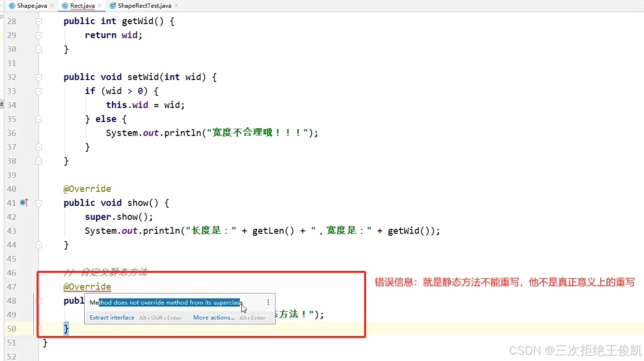Place cursor on the @Override annotation at line 47

click(87, 286)
